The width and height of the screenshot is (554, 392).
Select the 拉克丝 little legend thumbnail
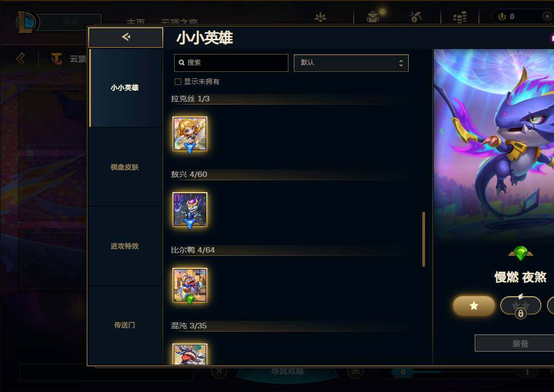point(190,133)
